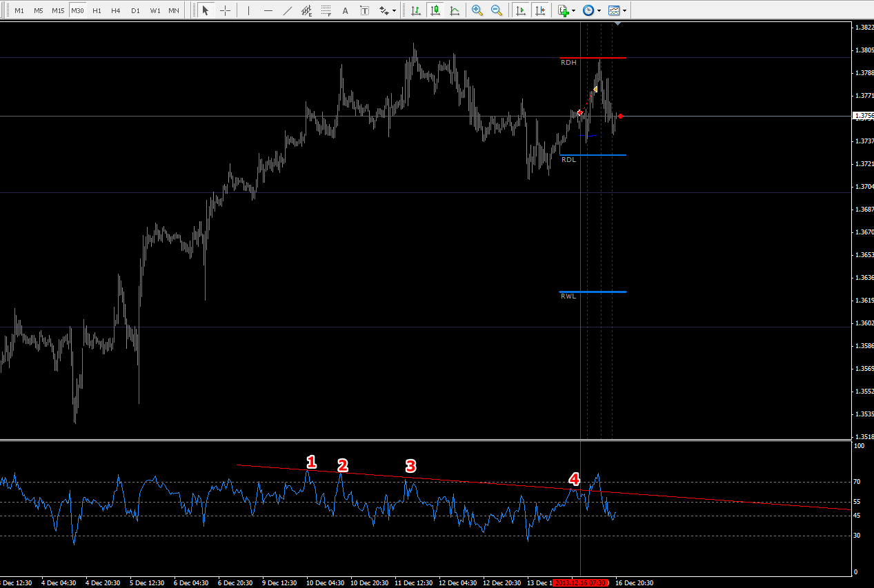The image size is (874, 588).
Task: Click RSI level 30 on indicator scale
Action: coord(858,536)
